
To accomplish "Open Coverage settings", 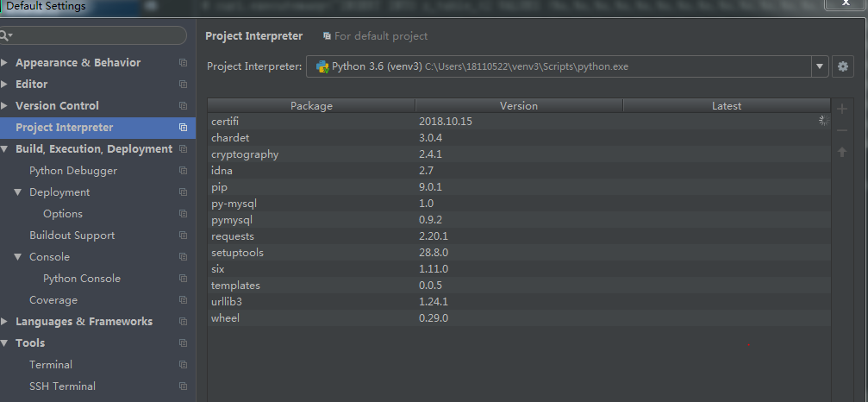I will [x=53, y=300].
